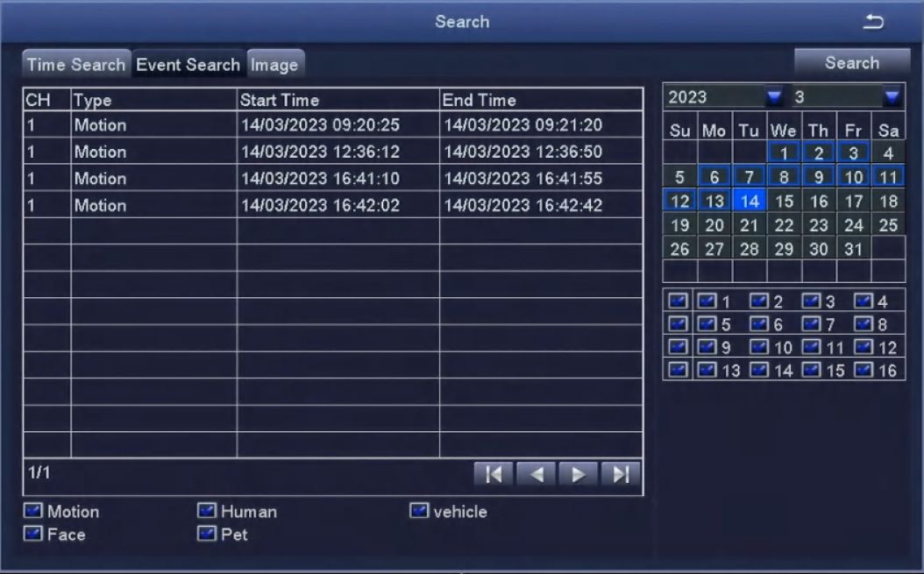The image size is (924, 574).
Task: Toggle the Pet event checkbox
Action: click(207, 534)
